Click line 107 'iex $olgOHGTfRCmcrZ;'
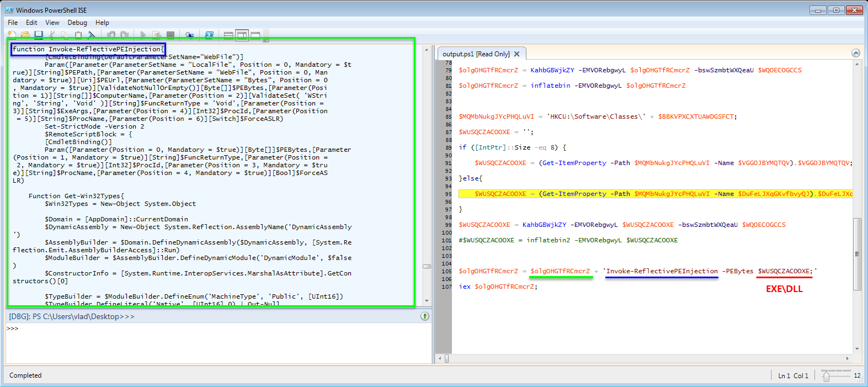Image resolution: width=868 pixels, height=387 pixels. point(498,287)
